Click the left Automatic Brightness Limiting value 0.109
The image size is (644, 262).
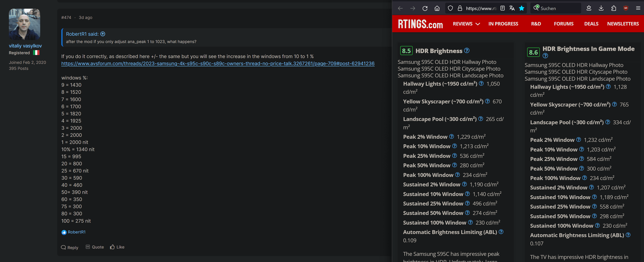[x=409, y=240]
